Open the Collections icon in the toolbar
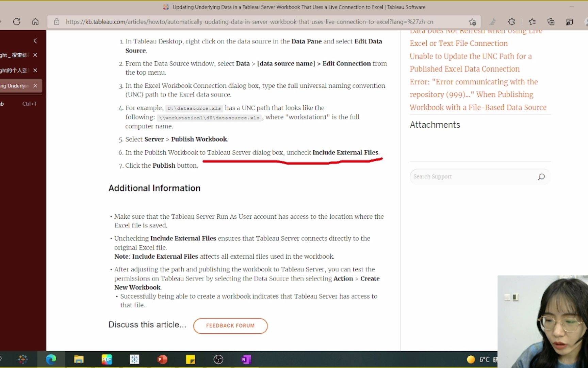 pyautogui.click(x=551, y=22)
